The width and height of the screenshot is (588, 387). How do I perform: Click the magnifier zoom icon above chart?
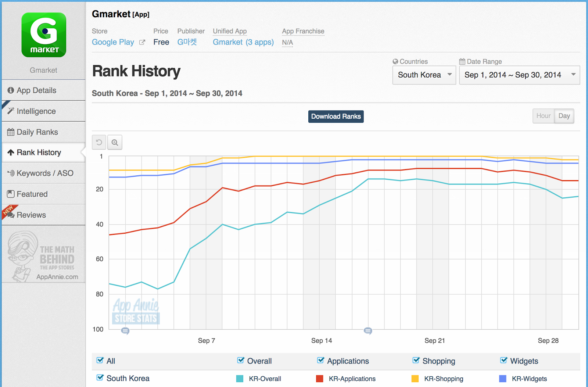click(115, 142)
